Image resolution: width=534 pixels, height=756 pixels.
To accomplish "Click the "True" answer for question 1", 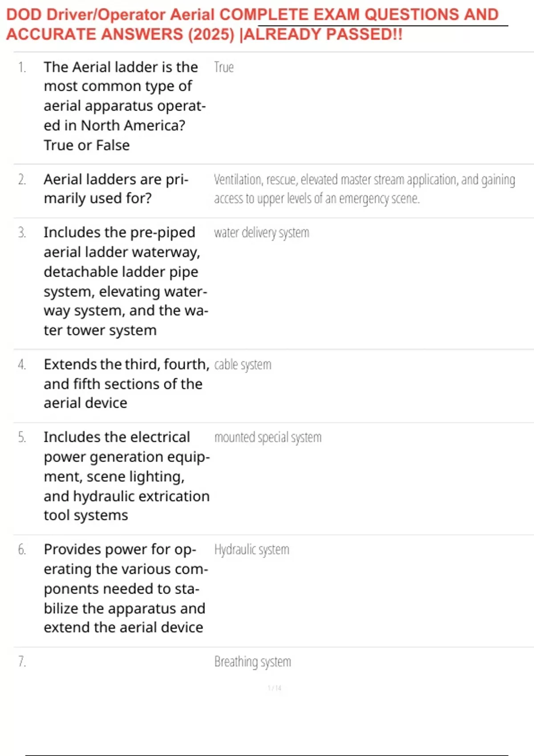I will [224, 67].
